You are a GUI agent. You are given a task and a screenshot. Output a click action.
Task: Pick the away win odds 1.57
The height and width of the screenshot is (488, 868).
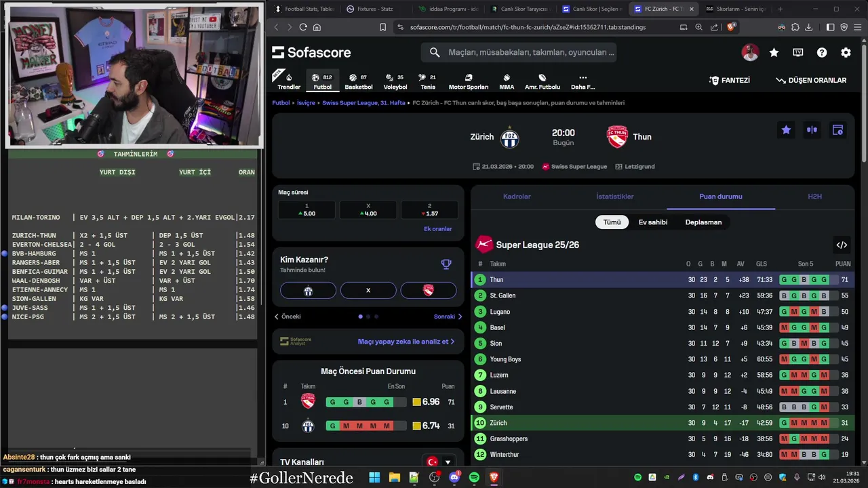coord(429,210)
